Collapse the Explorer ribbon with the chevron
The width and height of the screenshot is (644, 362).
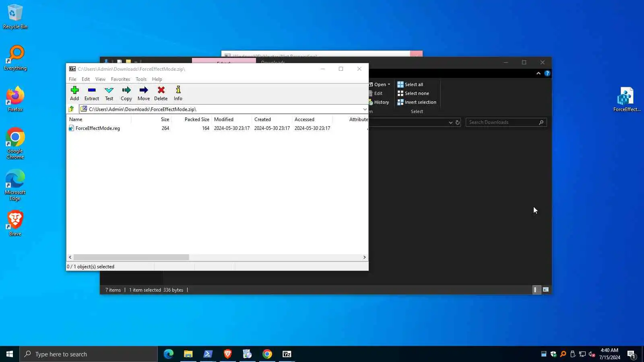click(538, 73)
